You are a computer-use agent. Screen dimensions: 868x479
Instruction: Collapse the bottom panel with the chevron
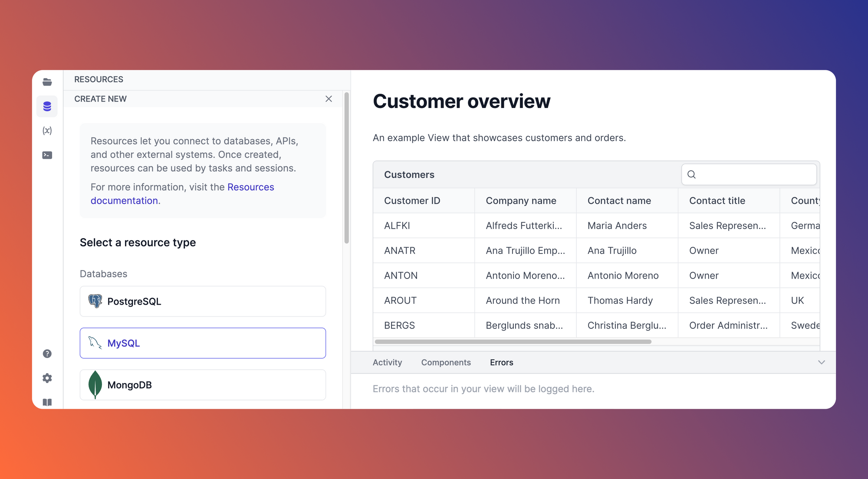822,362
